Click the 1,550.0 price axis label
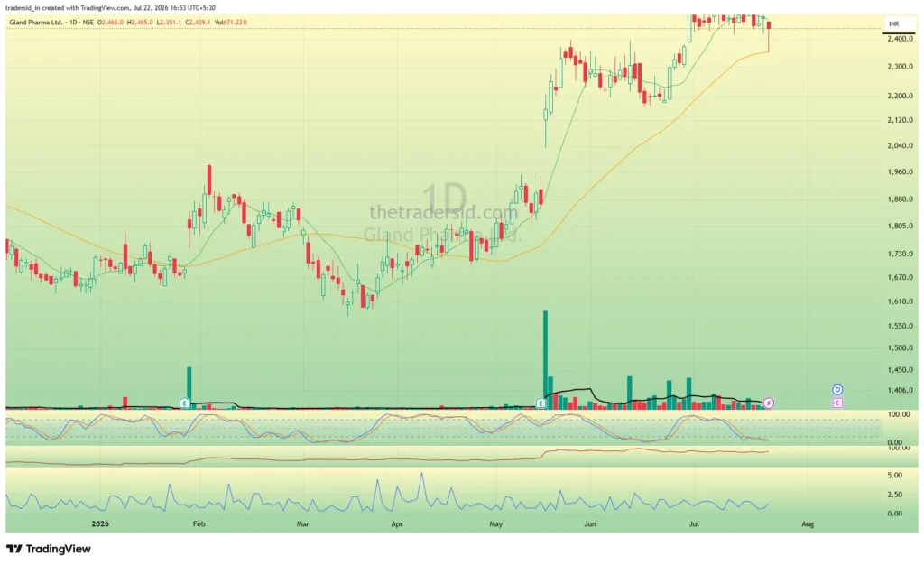 pyautogui.click(x=900, y=326)
